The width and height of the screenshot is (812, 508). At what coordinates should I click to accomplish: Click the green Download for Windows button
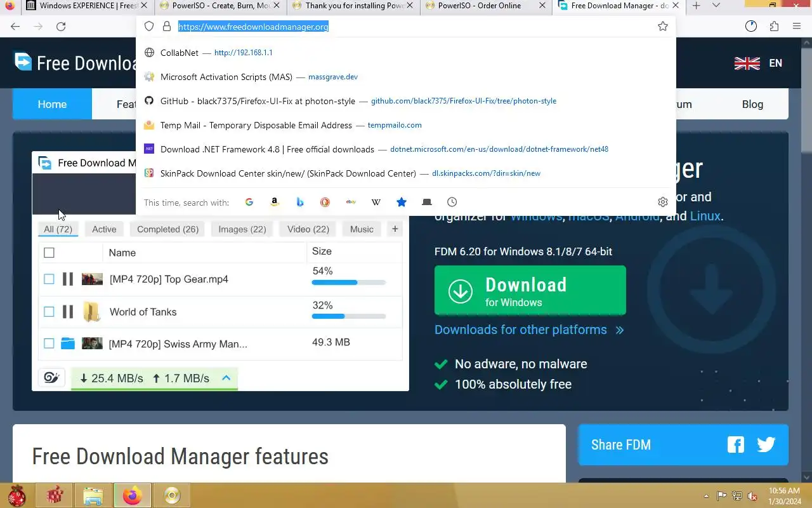click(530, 290)
